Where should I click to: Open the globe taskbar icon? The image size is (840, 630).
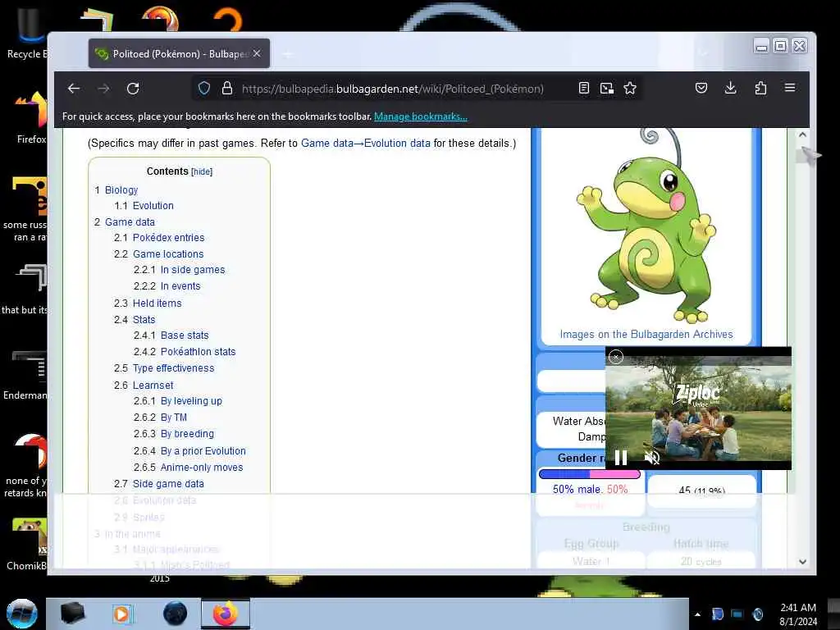176,614
